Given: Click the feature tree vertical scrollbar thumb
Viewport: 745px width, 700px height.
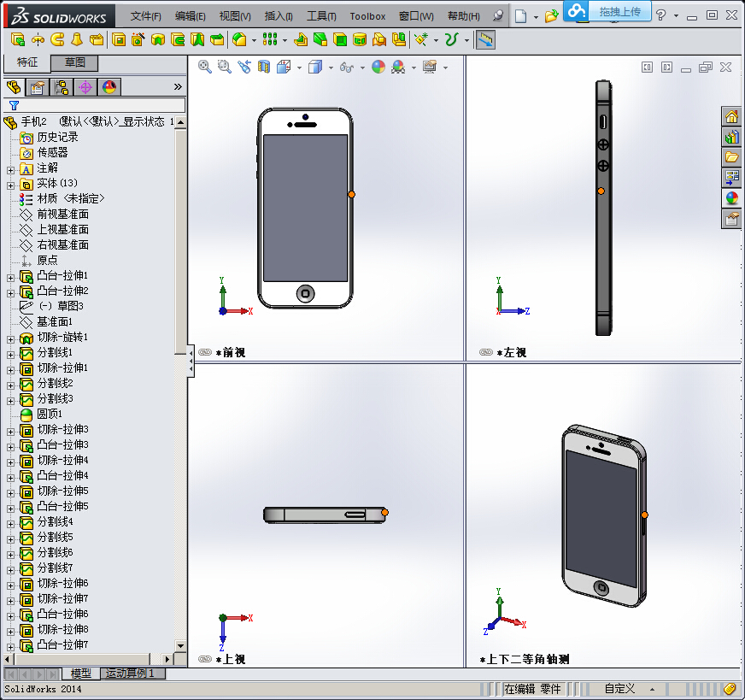Looking at the screenshot, I should coord(180,242).
